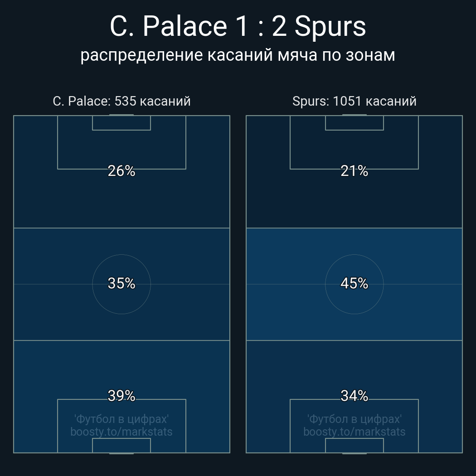Select the subtitle about ball touches by zone

238,55
